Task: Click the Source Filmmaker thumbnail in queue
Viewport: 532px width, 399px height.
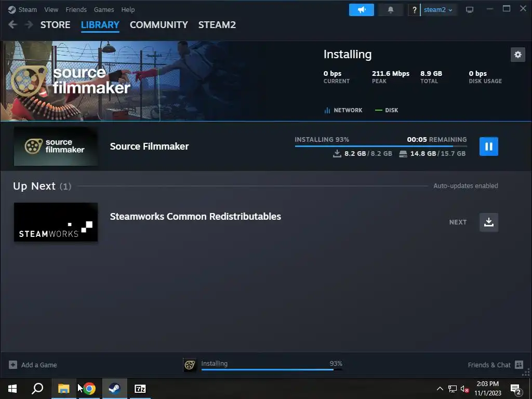Action: (56, 147)
